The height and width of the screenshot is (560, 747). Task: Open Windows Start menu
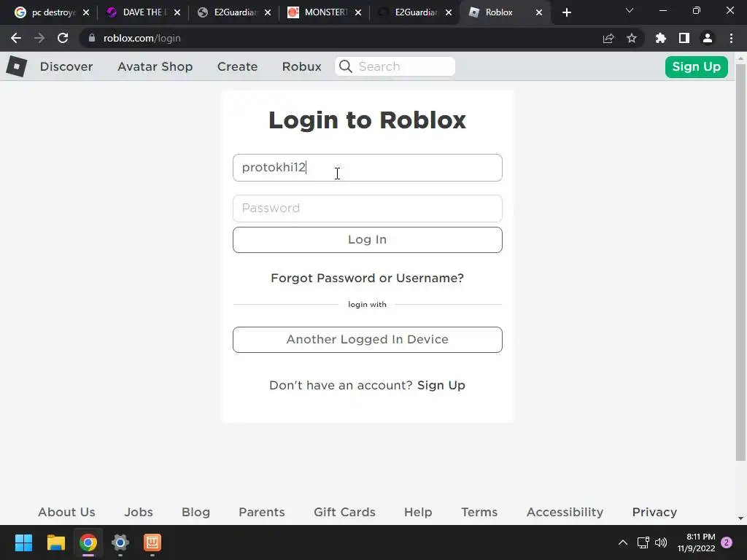23,542
